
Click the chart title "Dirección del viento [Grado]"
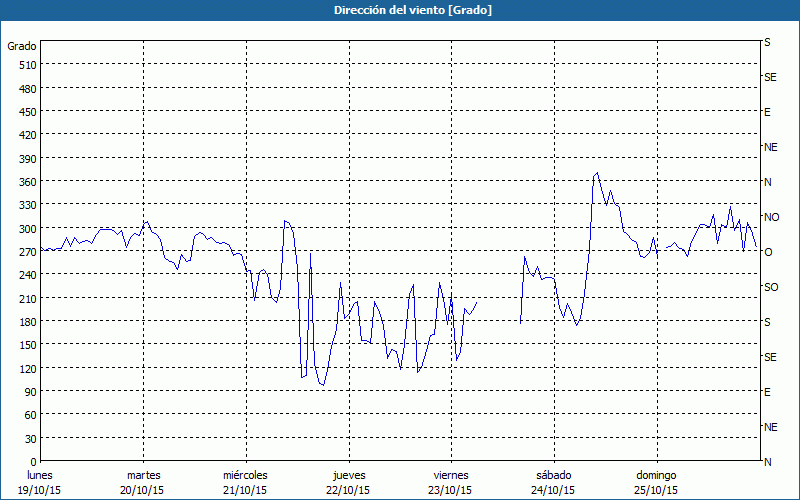pyautogui.click(x=399, y=10)
